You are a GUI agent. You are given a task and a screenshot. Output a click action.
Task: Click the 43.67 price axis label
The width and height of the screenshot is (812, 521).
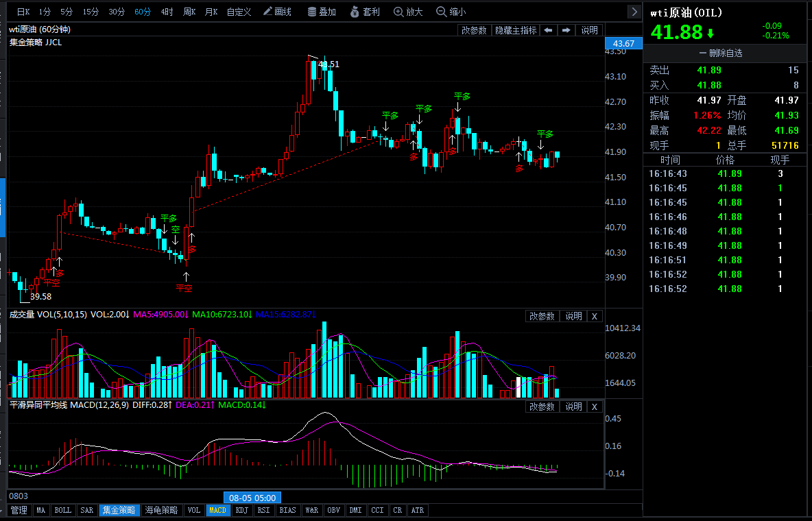[x=623, y=43]
